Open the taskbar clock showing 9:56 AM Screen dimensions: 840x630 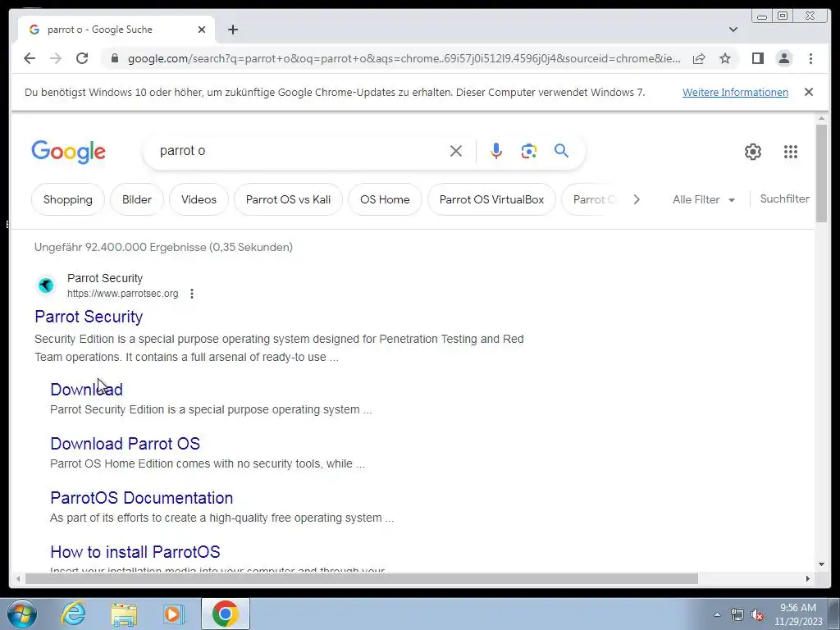[x=798, y=614]
